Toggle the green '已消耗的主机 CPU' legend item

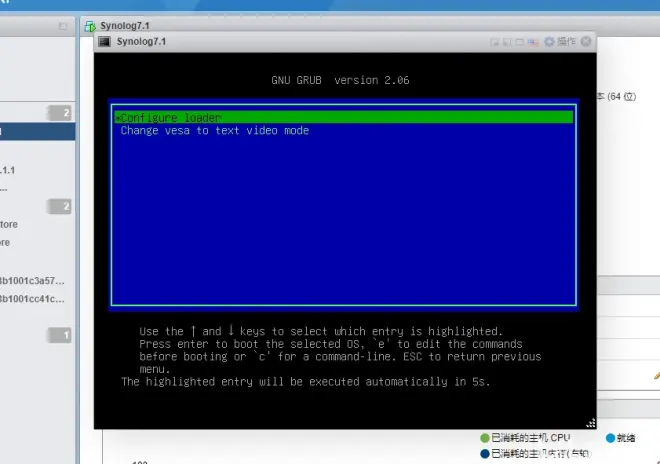click(525, 438)
